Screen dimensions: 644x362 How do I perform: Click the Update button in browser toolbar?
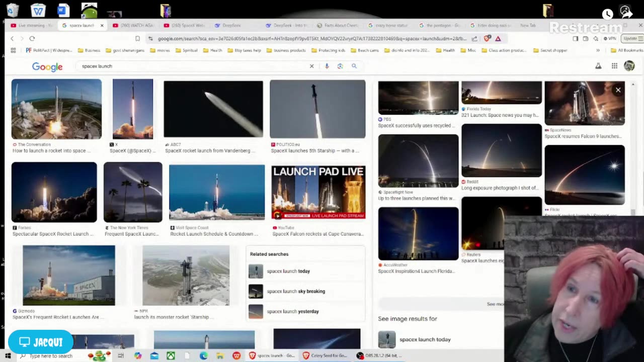click(x=632, y=39)
